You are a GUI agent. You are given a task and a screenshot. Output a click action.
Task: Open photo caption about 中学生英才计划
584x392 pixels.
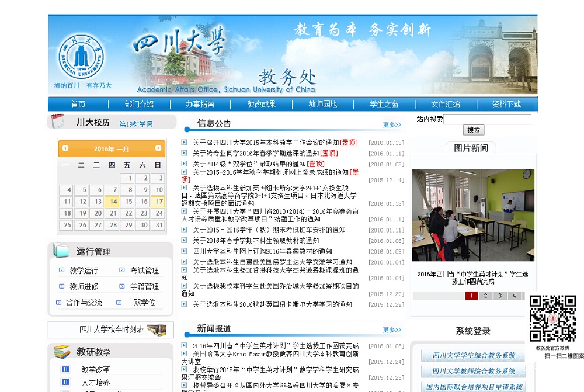point(472,278)
